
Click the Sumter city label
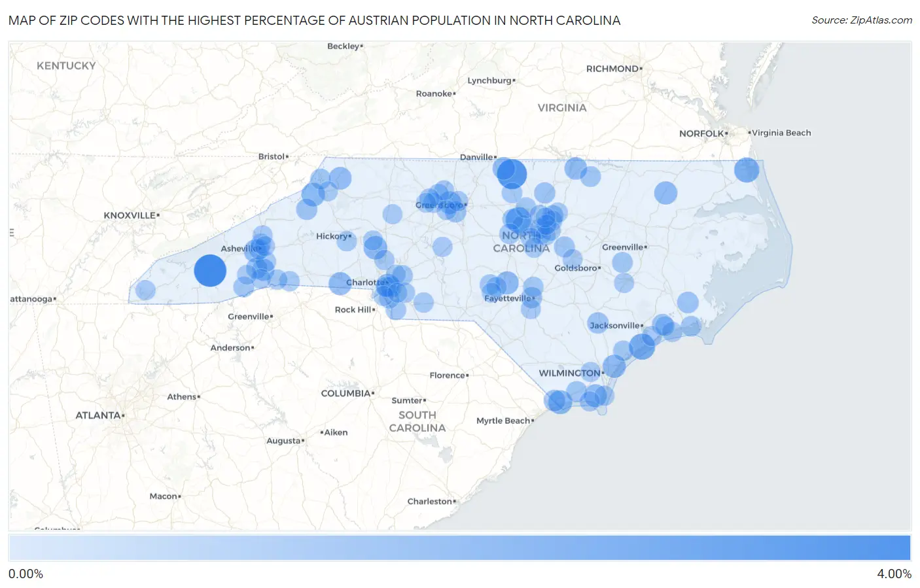click(407, 401)
